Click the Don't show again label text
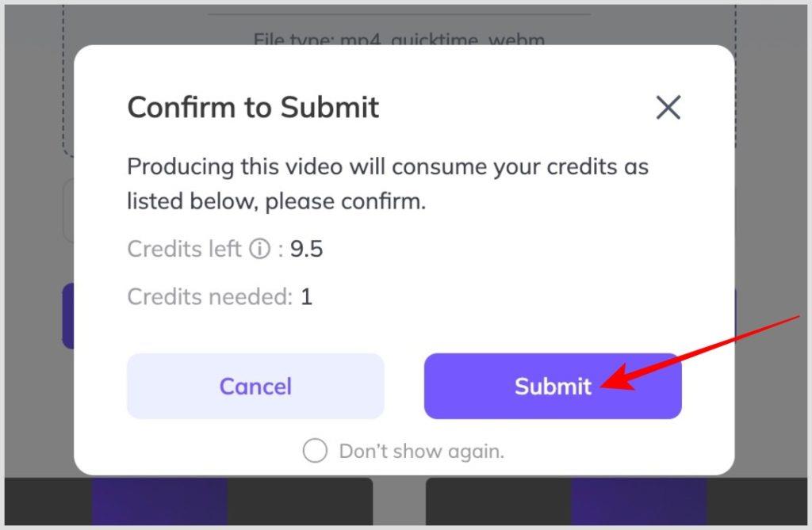 pyautogui.click(x=422, y=452)
